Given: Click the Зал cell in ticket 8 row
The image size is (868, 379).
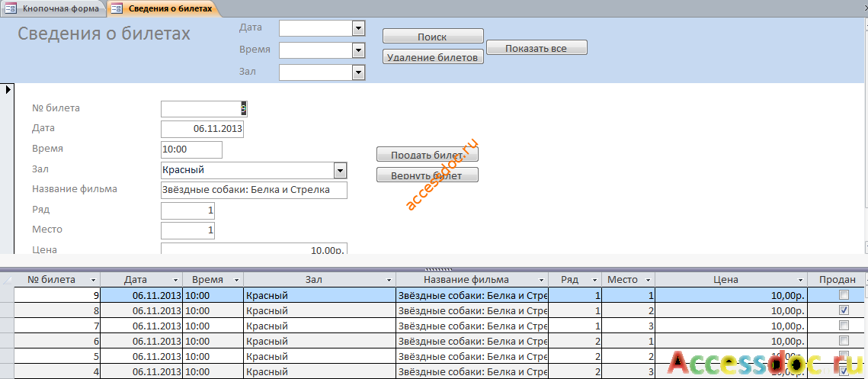Looking at the screenshot, I should 319,310.
